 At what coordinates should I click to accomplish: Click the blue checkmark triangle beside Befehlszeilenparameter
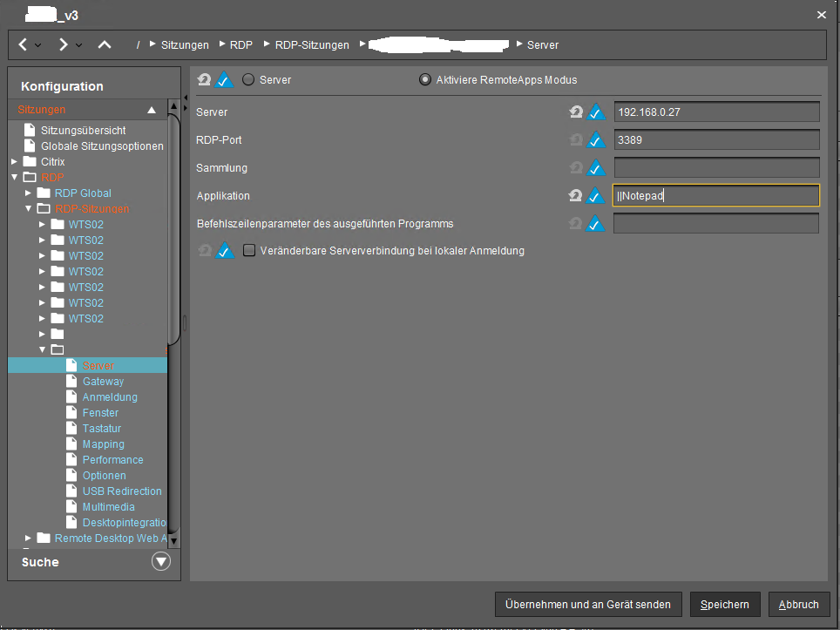point(596,224)
